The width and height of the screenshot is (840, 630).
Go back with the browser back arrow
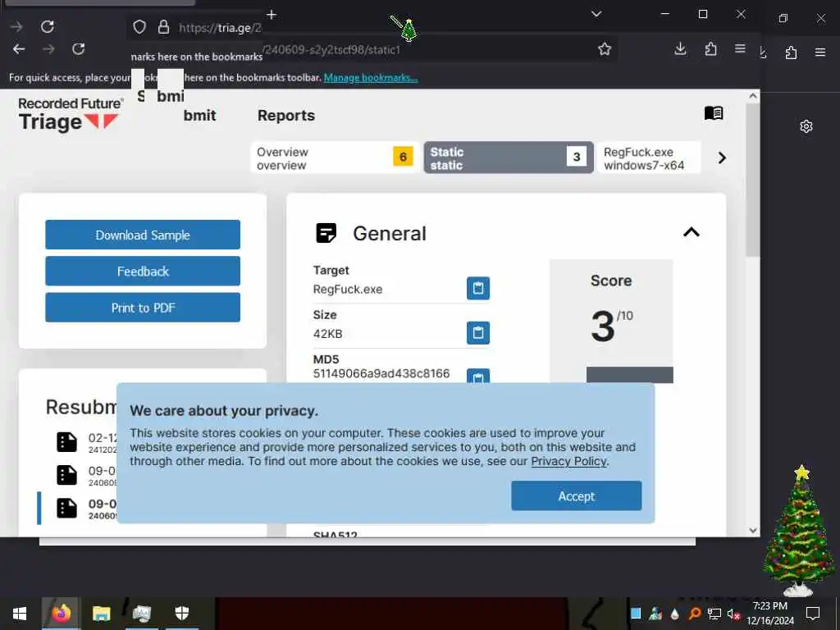point(20,49)
